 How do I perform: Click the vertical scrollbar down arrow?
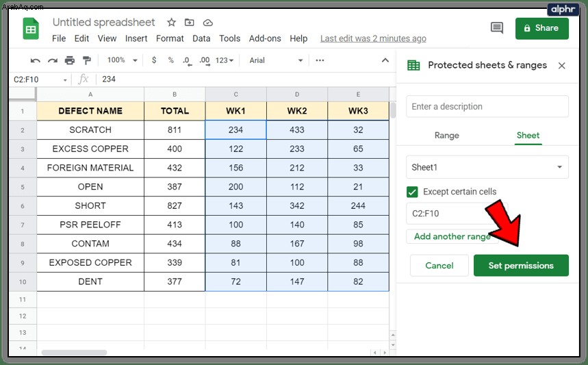pyautogui.click(x=393, y=344)
